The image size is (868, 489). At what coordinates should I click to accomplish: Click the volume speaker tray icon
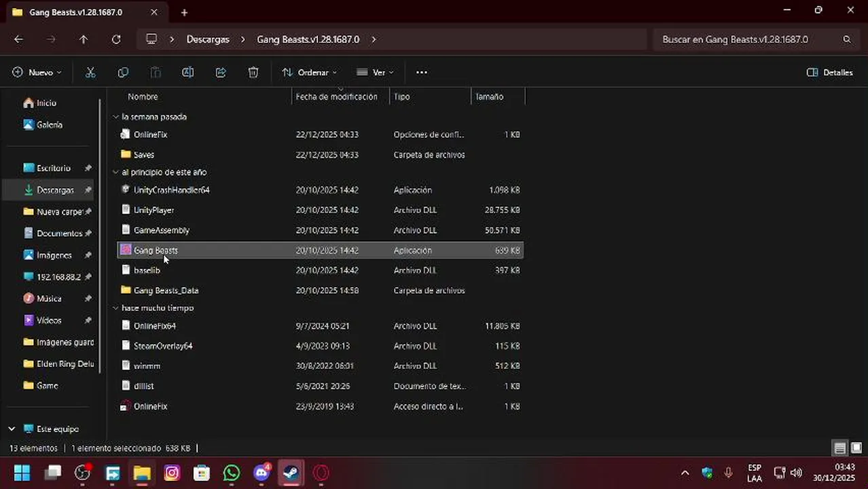click(x=797, y=473)
